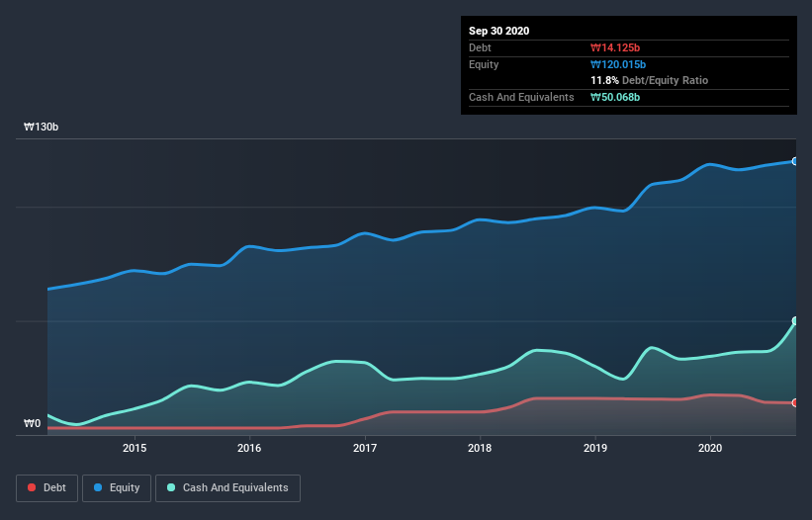
Task: Click the blue Equity legend dot
Action: coord(98,487)
